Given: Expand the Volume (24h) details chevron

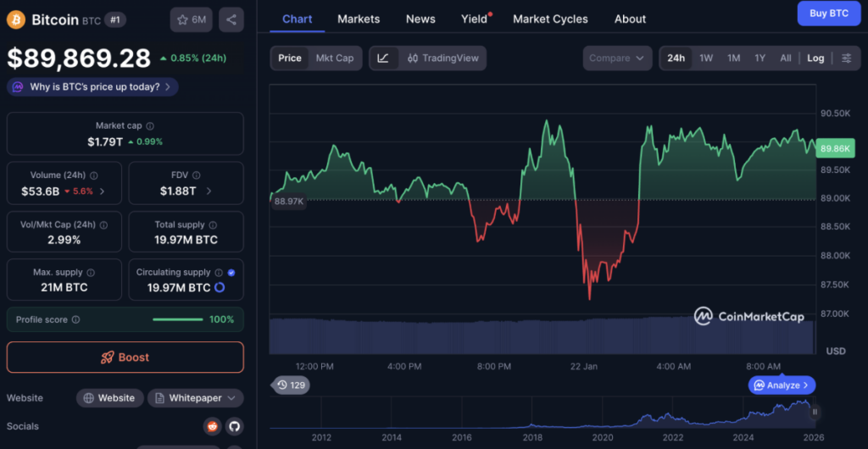Looking at the screenshot, I should (103, 191).
